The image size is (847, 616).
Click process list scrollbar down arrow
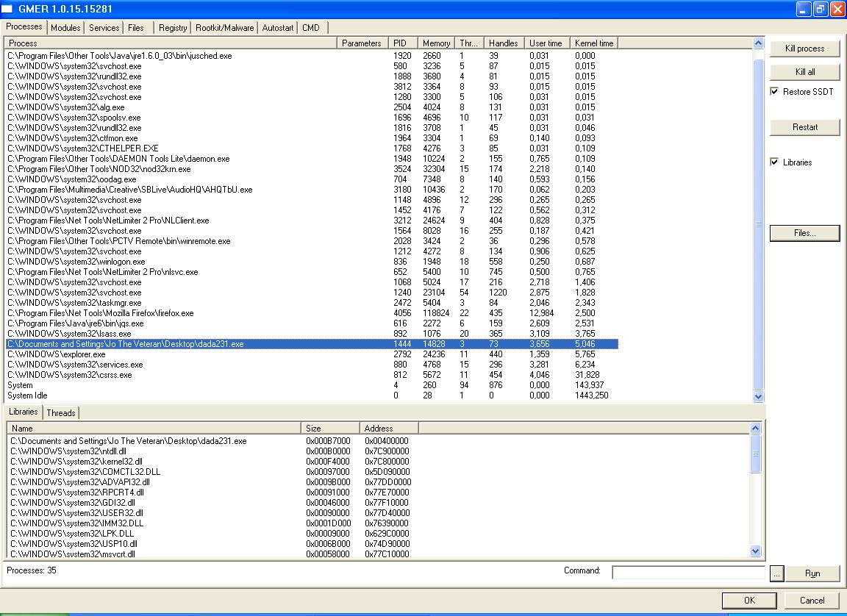[758, 396]
